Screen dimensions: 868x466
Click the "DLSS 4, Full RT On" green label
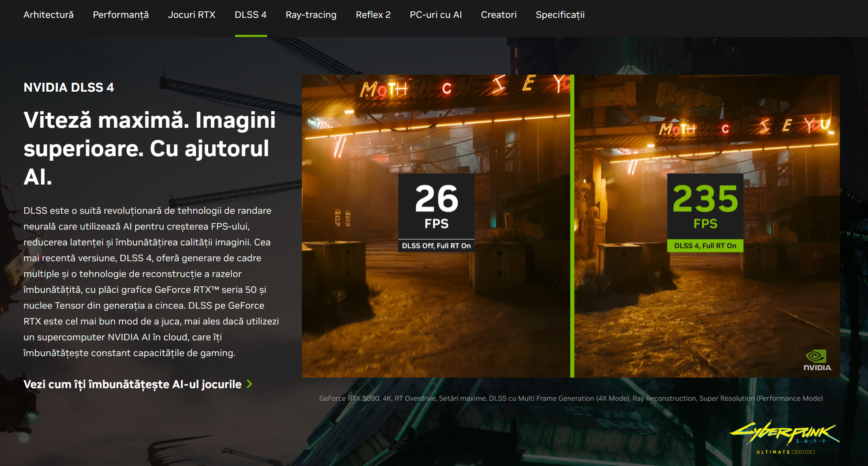point(705,246)
